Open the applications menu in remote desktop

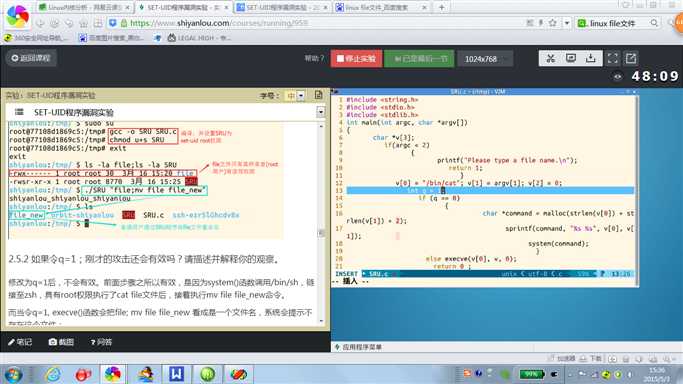click(x=358, y=347)
